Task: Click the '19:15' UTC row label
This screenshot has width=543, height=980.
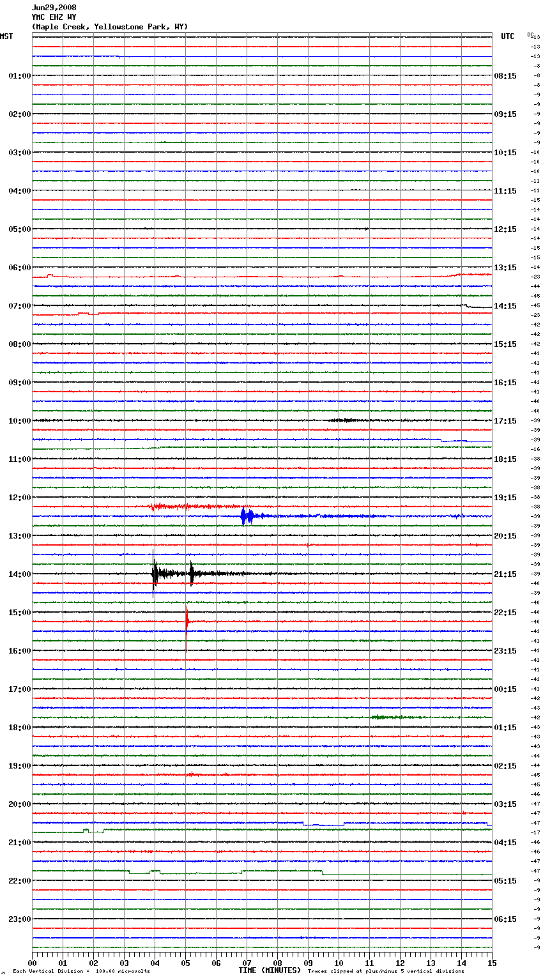Action: tap(505, 498)
